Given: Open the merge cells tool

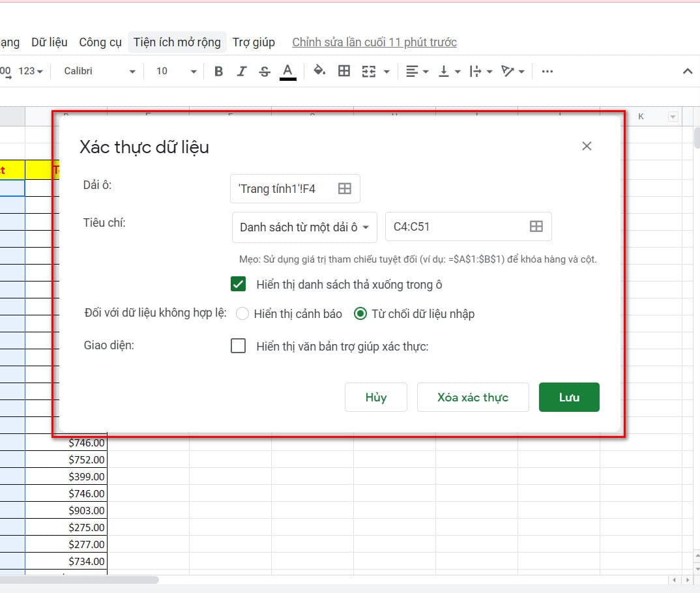Looking at the screenshot, I should click(370, 71).
